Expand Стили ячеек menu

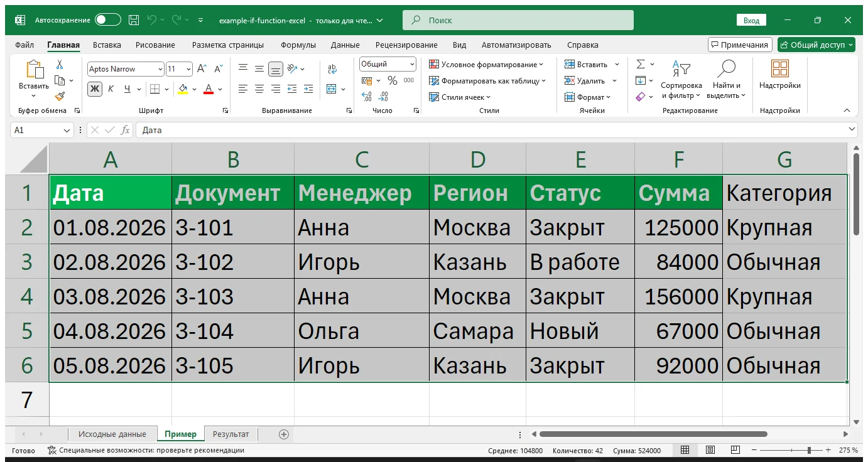click(x=459, y=97)
